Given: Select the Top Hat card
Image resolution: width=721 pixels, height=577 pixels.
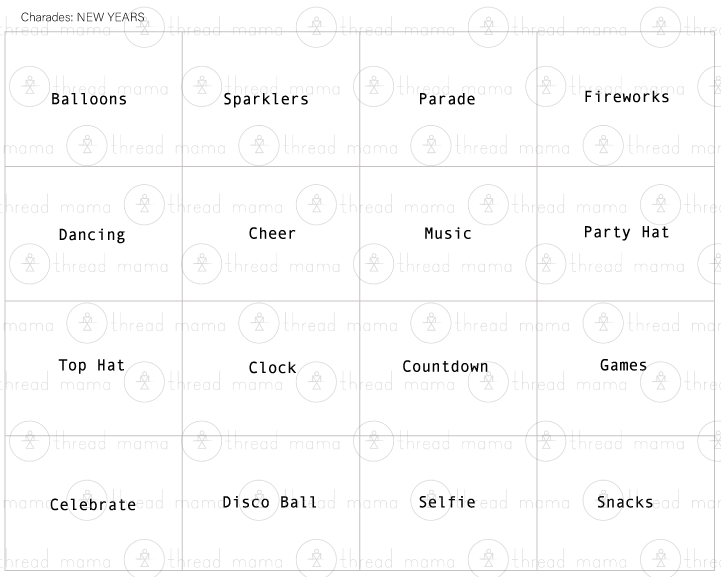Looking at the screenshot, I should [x=92, y=366].
